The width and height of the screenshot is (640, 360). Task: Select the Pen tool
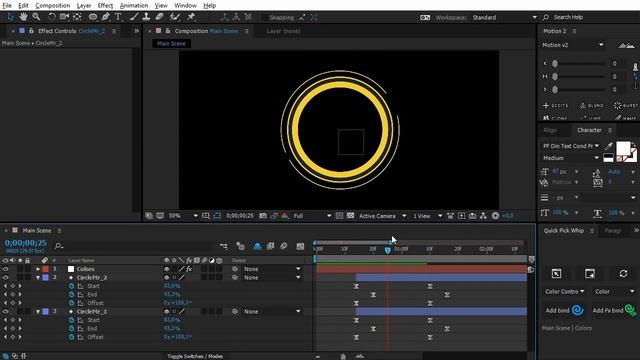(x=106, y=17)
